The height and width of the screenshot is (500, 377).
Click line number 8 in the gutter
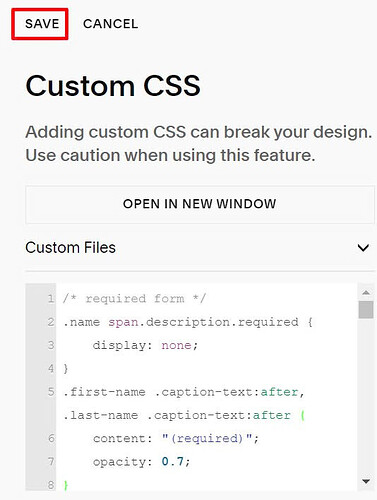(x=51, y=485)
